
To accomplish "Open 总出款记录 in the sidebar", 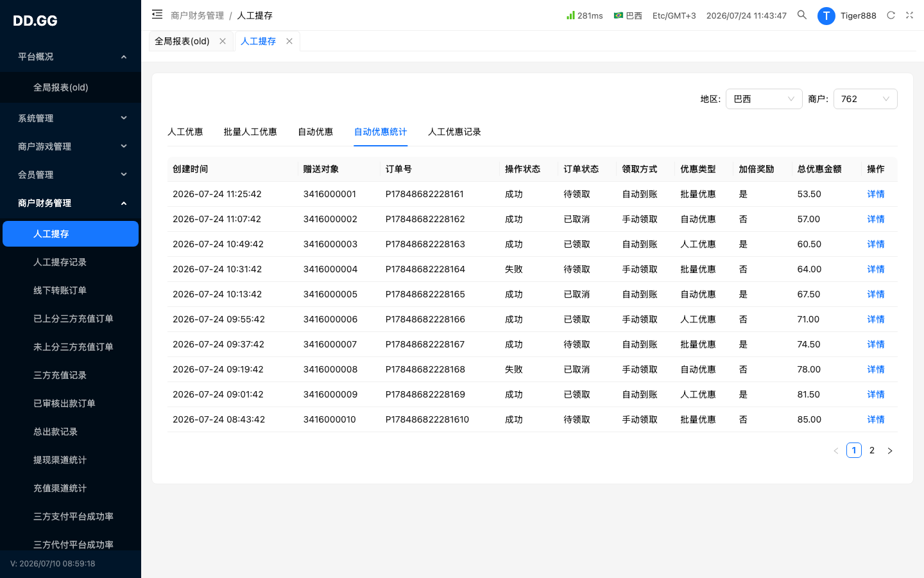I will [71, 432].
